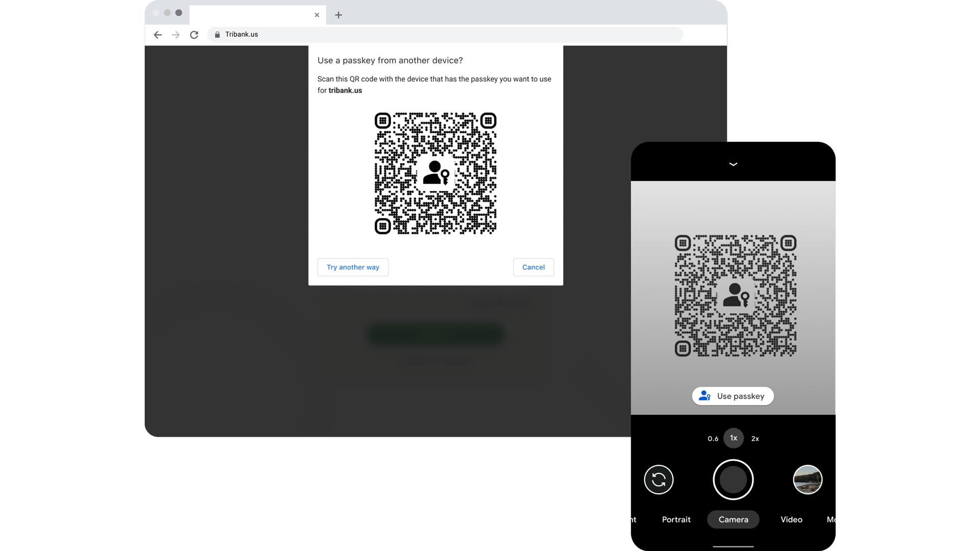Image resolution: width=980 pixels, height=551 pixels.
Task: Open the last photo from the gallery thumbnail
Action: [808, 480]
